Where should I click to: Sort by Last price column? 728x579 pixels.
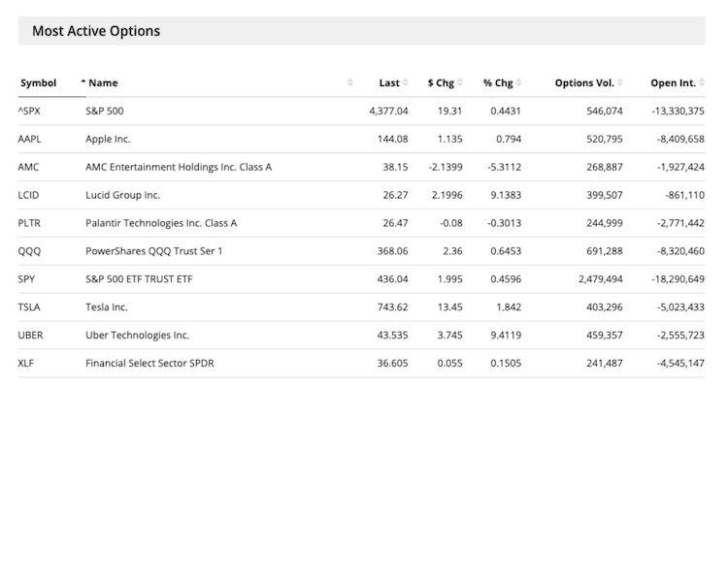pos(389,83)
